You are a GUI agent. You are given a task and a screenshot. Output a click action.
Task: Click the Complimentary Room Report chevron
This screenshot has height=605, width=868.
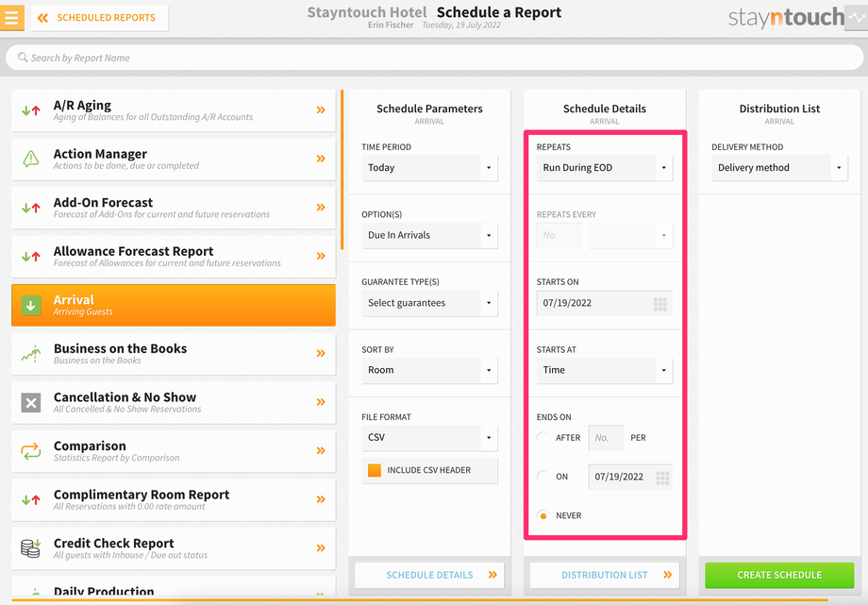[321, 500]
